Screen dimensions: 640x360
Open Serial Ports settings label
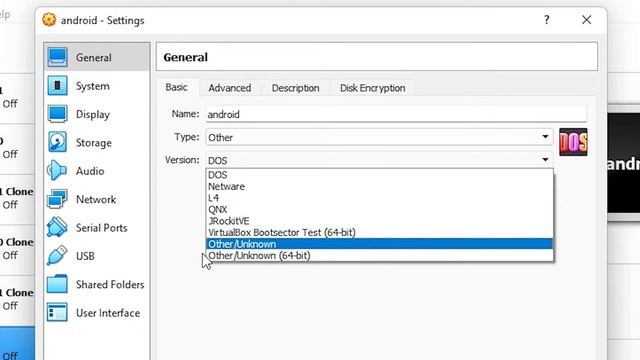[x=102, y=228]
